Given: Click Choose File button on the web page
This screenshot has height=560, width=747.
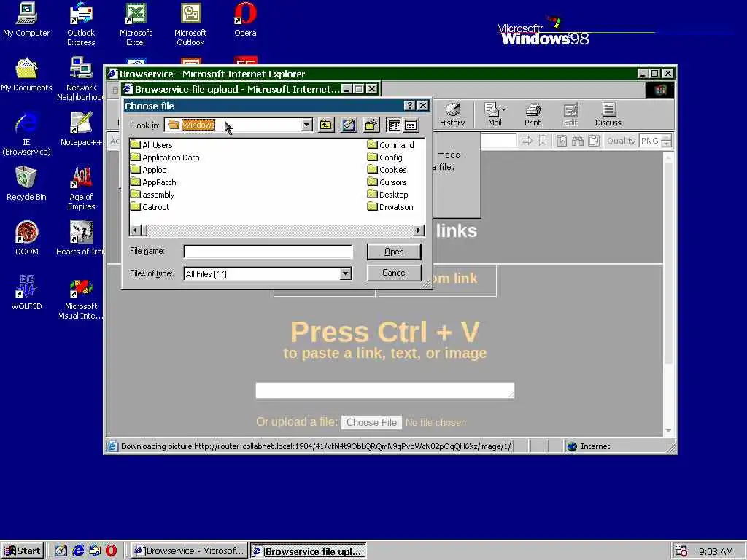Looking at the screenshot, I should coord(371,422).
